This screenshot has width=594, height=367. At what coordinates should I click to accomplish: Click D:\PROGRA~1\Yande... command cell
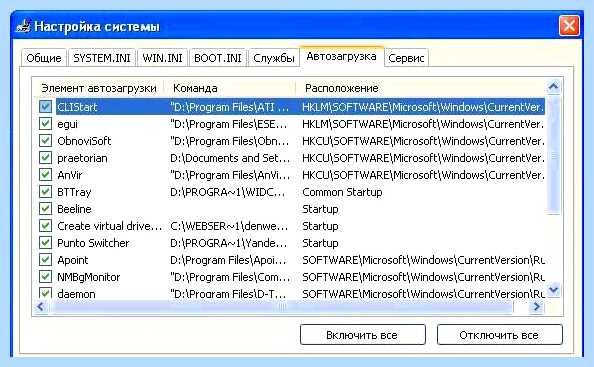tap(228, 243)
